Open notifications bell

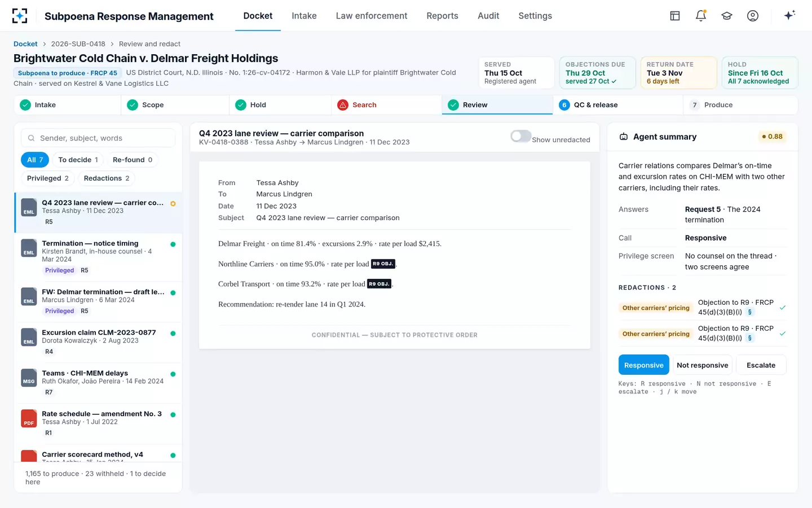click(701, 16)
